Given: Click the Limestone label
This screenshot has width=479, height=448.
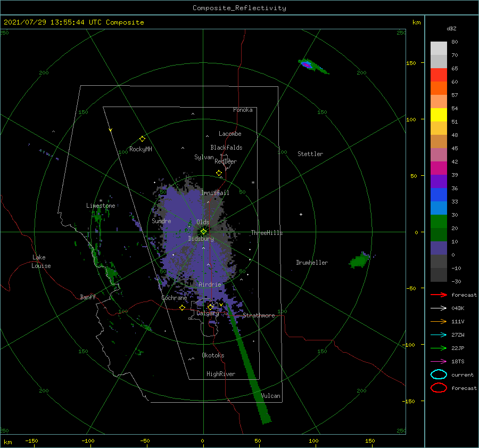Looking at the screenshot, I should pyautogui.click(x=101, y=206).
